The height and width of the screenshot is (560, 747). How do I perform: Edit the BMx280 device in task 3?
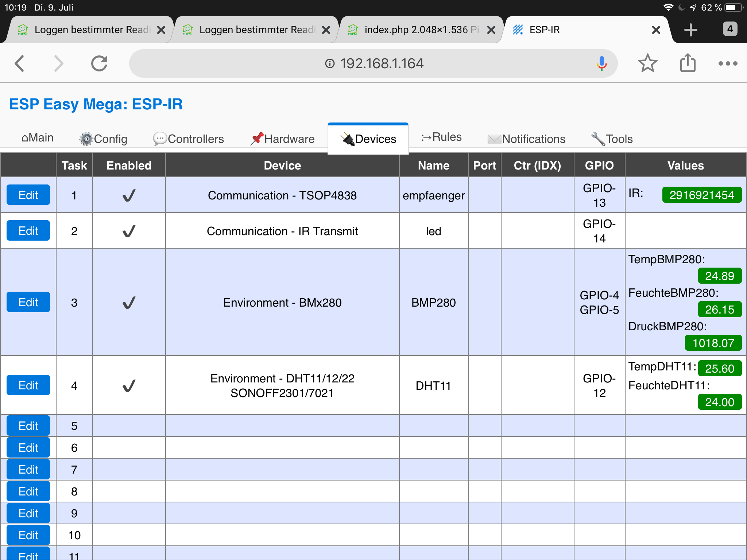28,302
